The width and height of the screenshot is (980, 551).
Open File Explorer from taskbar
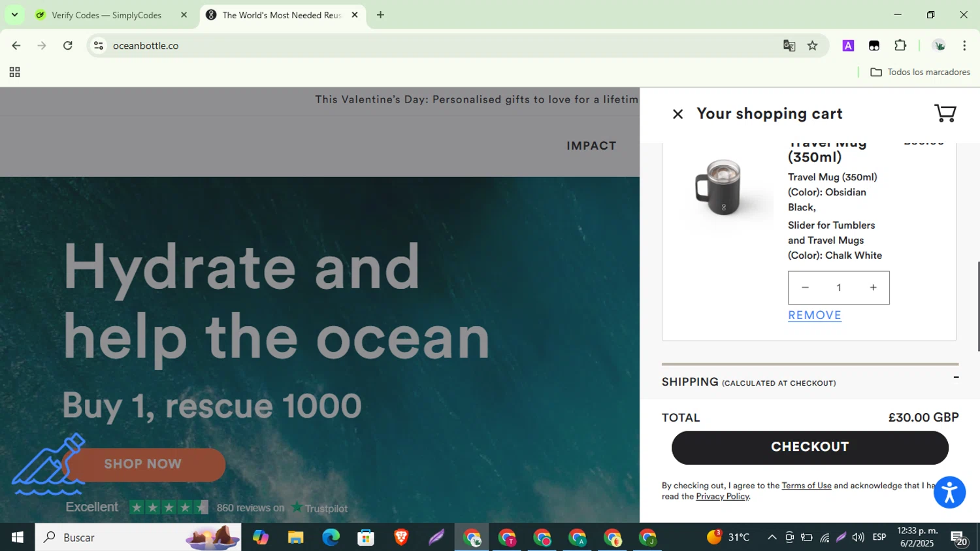(296, 537)
